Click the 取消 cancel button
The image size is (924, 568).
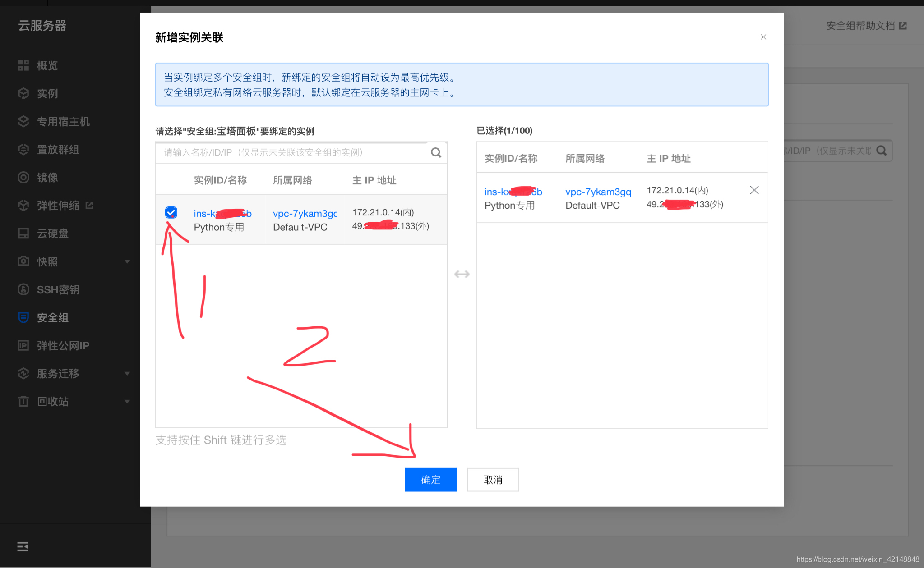coord(493,480)
